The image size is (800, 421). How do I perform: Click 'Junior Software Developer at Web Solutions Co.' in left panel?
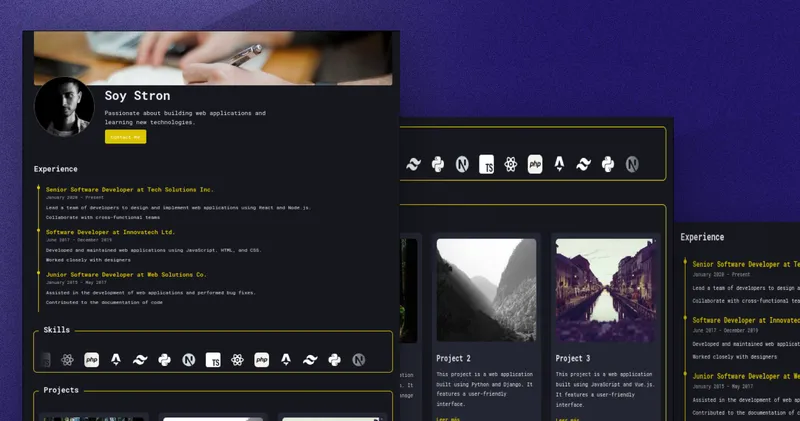pos(126,275)
